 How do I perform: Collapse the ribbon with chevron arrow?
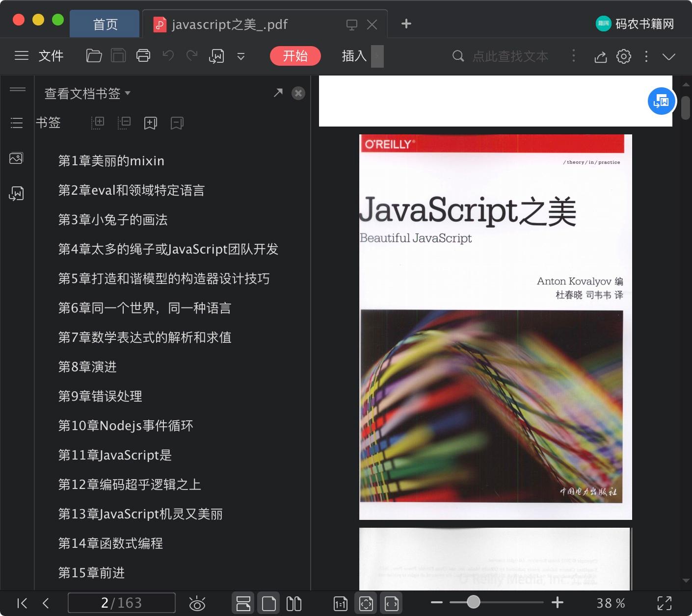pos(669,56)
